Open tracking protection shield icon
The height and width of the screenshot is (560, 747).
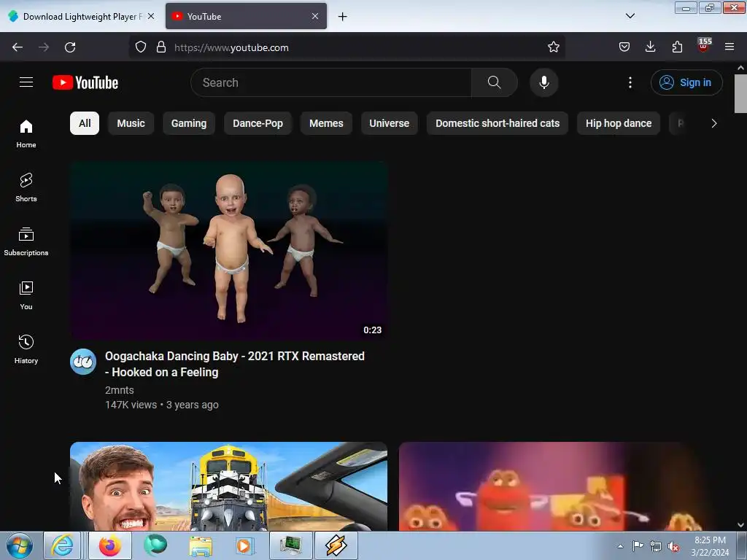141,47
